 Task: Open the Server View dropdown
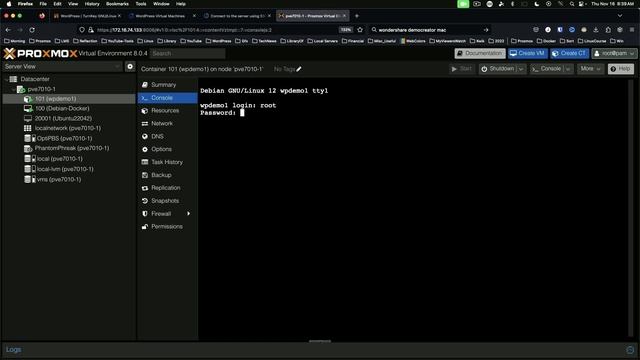pos(63,67)
